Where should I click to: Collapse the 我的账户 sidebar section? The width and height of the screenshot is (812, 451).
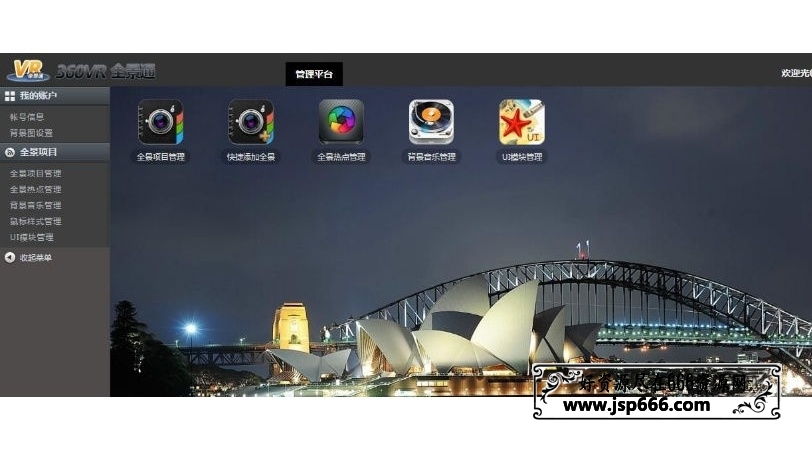point(38,96)
